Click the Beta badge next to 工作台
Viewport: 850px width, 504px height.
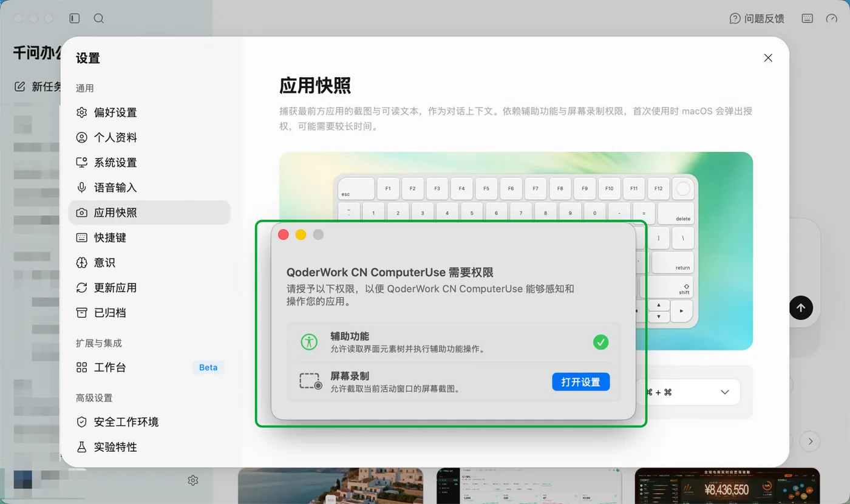pos(208,367)
